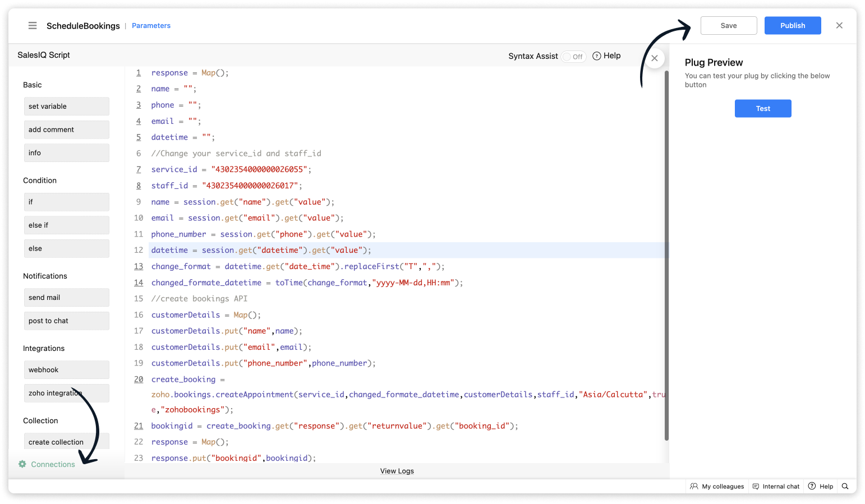Click the search magnifier in the bottom bar

coord(845,487)
